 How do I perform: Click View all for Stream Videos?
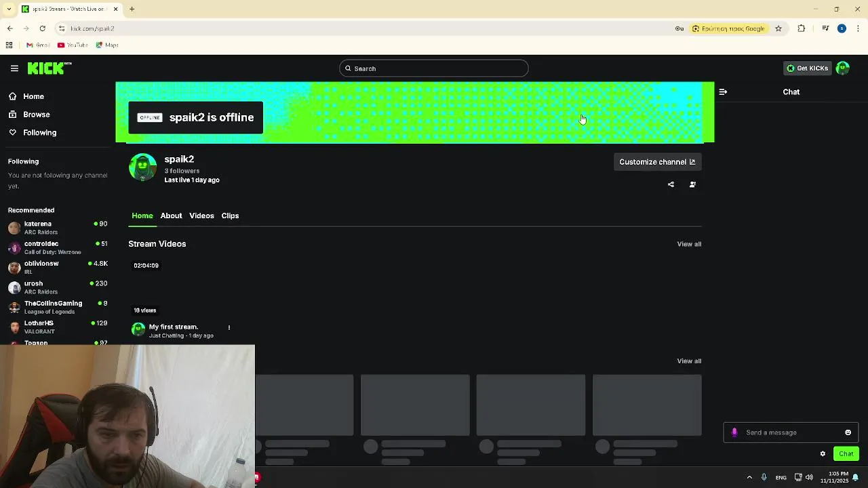(689, 244)
